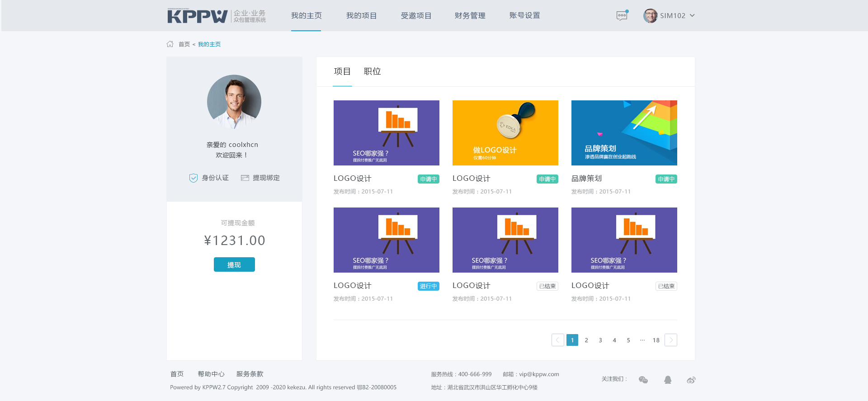Switch to the 项目 tab
The width and height of the screenshot is (868, 401).
click(342, 71)
